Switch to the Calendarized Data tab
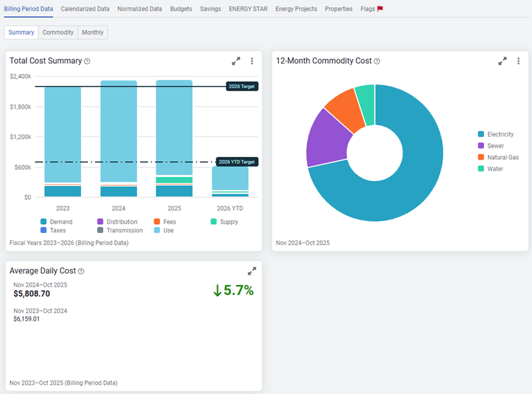532x394 pixels. (85, 9)
